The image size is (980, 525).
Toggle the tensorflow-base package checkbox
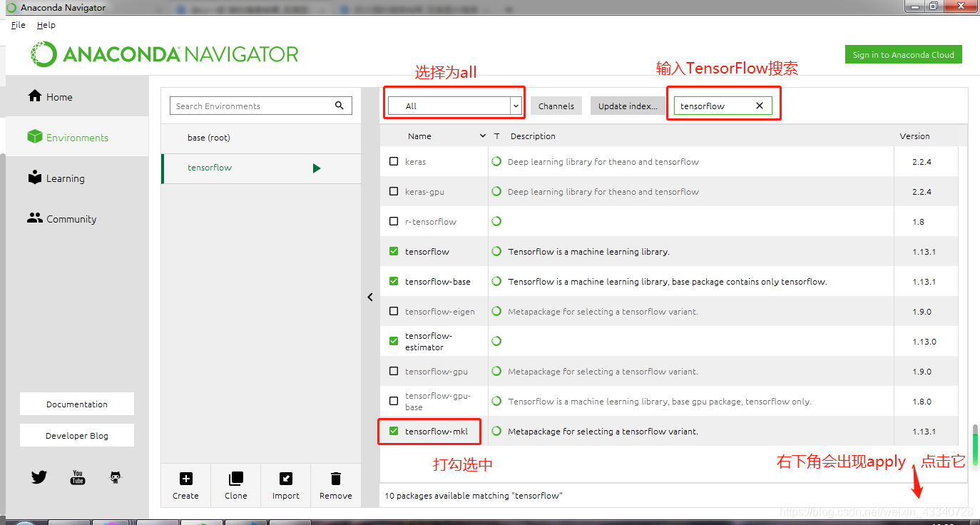(394, 281)
